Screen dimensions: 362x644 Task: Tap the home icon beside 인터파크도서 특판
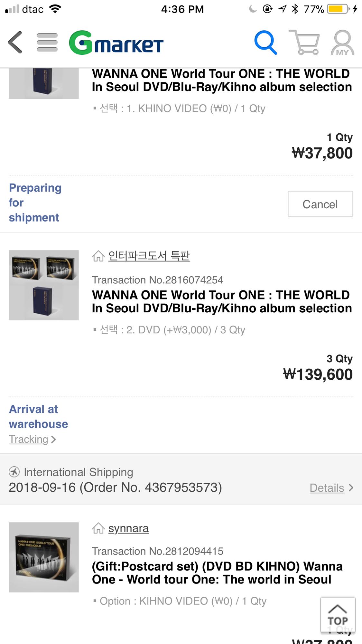98,256
